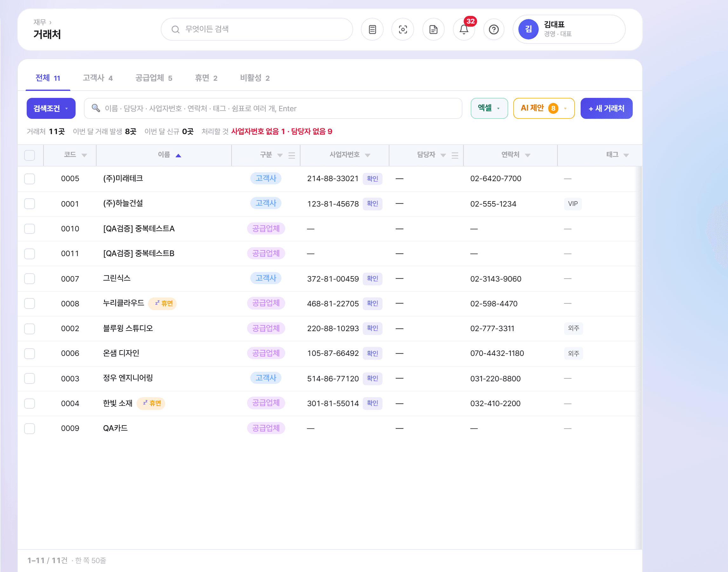Switch to the 고객사 tab
Viewport: 728px width, 572px height.
98,78
